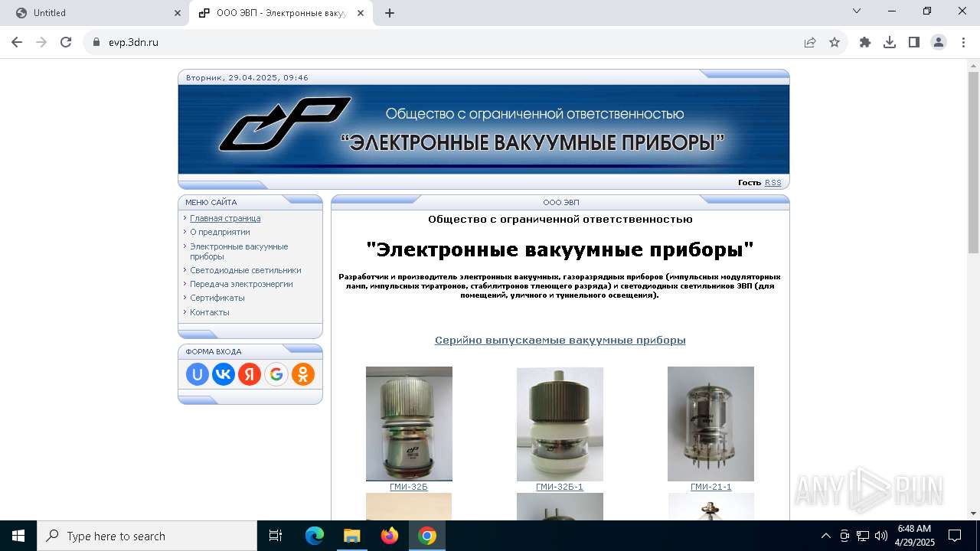Reload the page with refresh icon

point(66,42)
